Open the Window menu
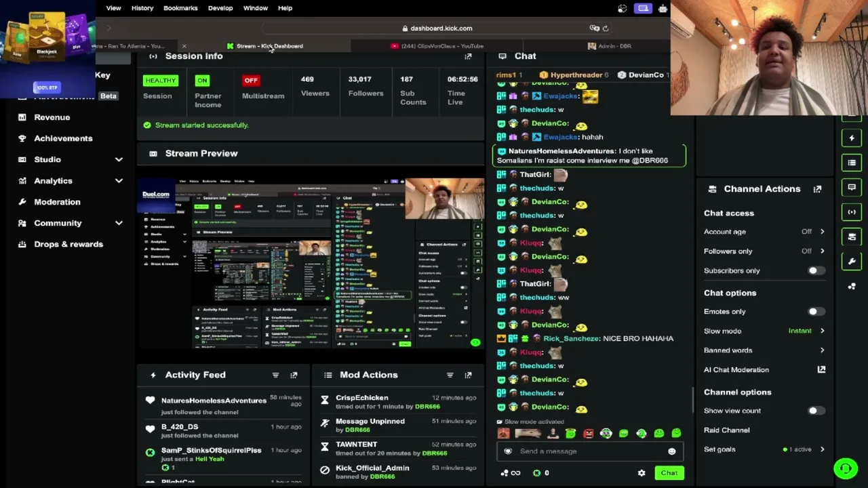 point(256,8)
